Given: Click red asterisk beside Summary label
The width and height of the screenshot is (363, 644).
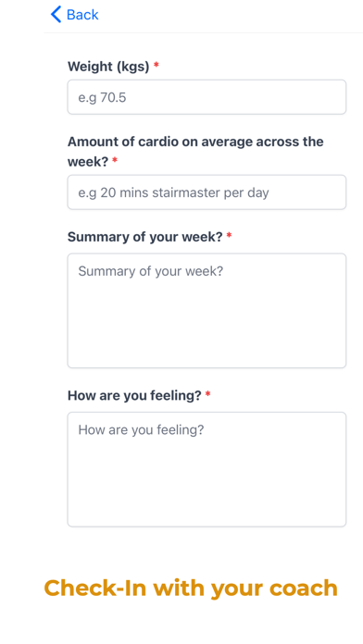Looking at the screenshot, I should point(229,235).
